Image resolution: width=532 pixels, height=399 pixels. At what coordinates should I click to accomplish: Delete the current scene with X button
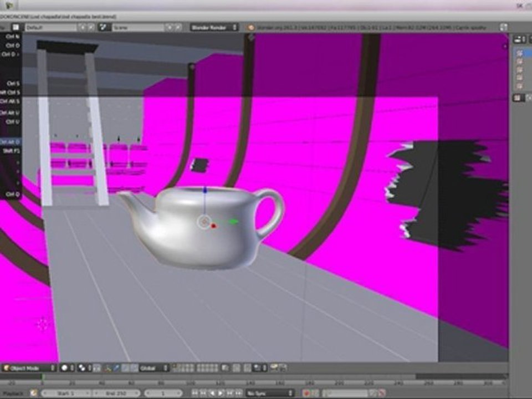pos(178,27)
